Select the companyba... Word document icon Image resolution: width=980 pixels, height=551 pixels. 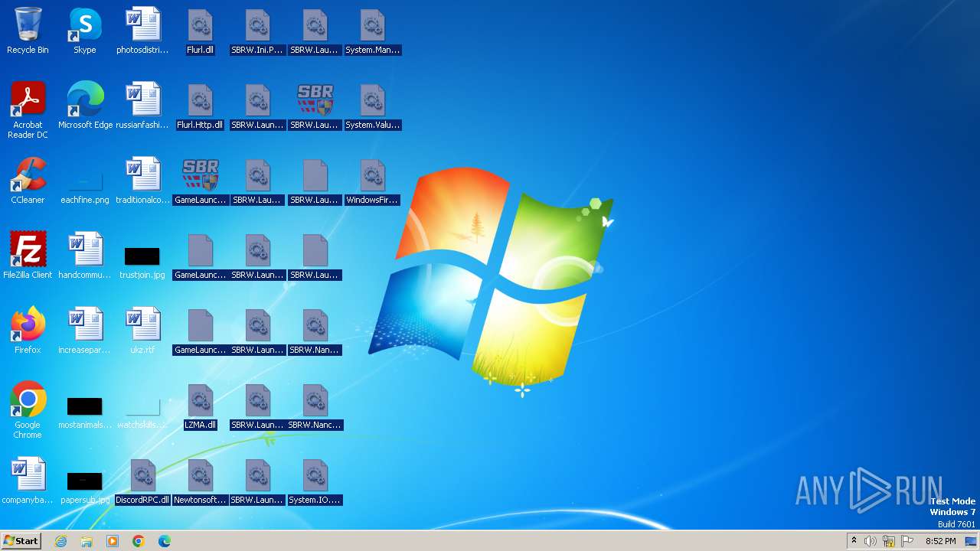coord(28,481)
